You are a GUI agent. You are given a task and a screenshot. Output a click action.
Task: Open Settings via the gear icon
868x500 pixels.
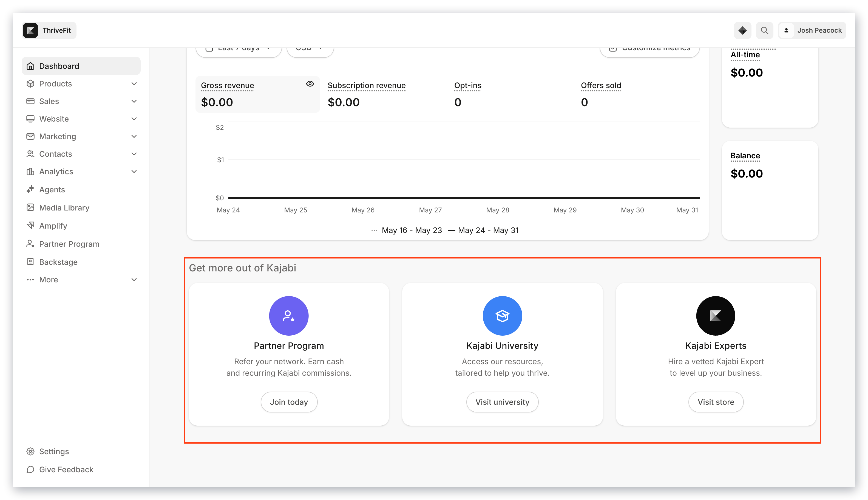click(30, 451)
